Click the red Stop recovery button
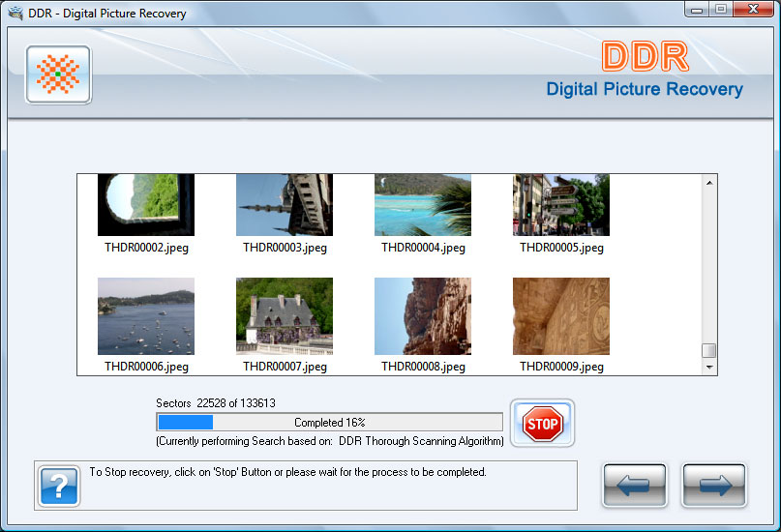The height and width of the screenshot is (532, 781). [x=542, y=423]
